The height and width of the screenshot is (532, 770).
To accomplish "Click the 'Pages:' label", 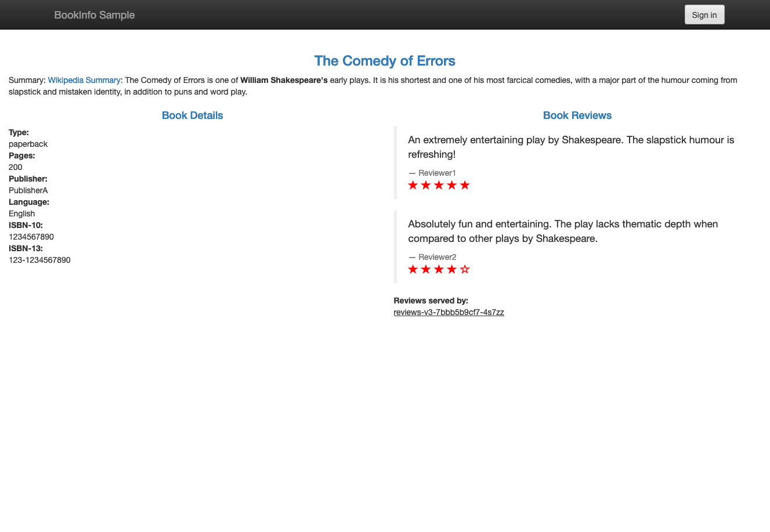I will tap(22, 155).
